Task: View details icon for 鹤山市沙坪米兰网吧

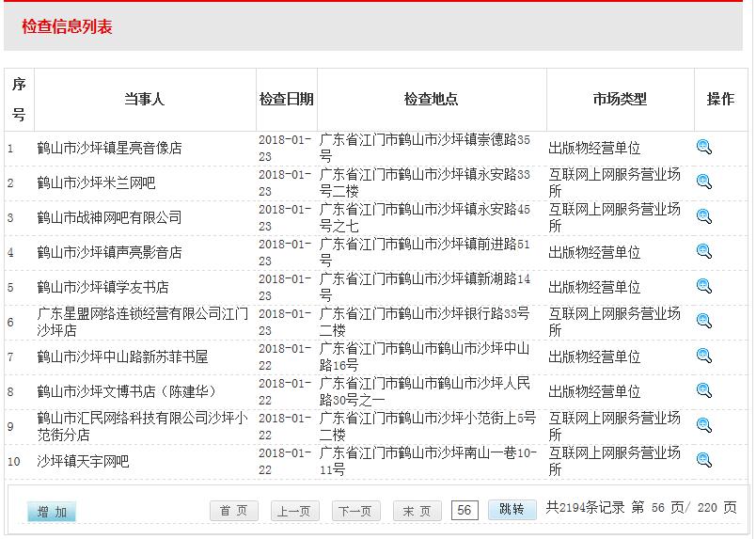Action: click(703, 182)
